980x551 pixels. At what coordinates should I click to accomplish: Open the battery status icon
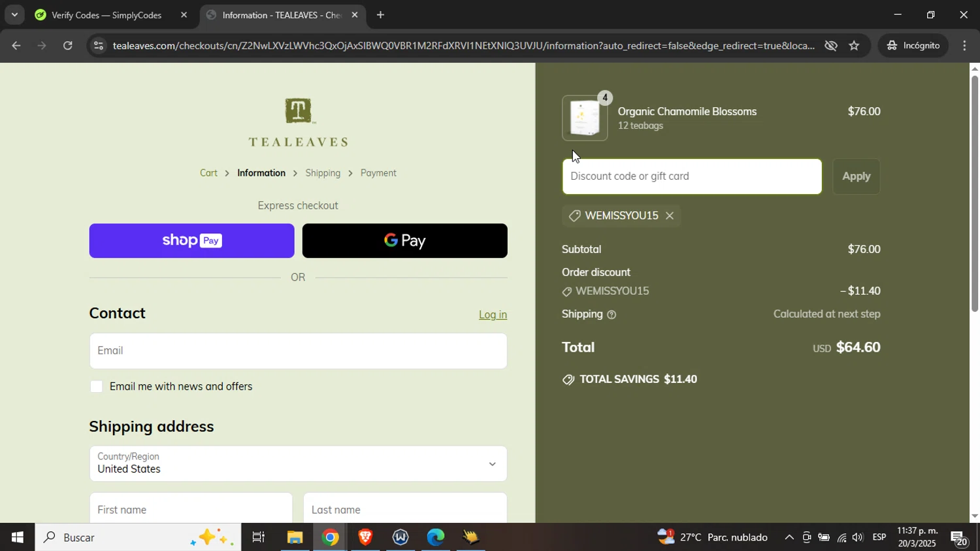click(x=824, y=537)
